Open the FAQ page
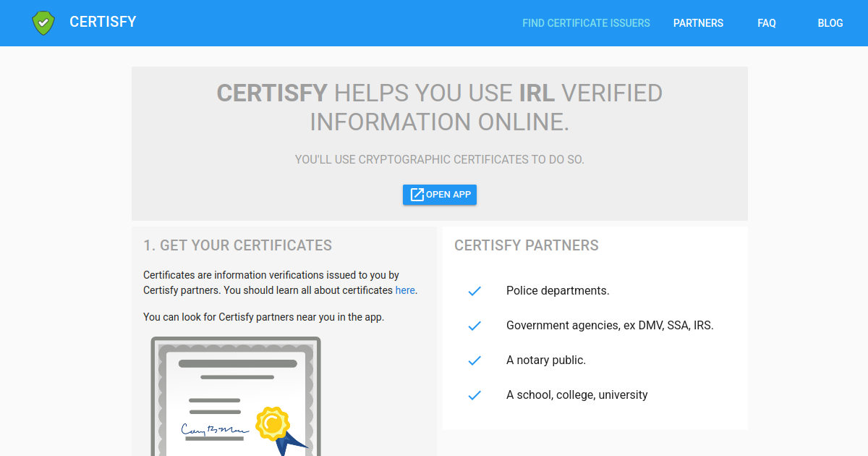Viewport: 868px width, 456px height. (x=767, y=23)
